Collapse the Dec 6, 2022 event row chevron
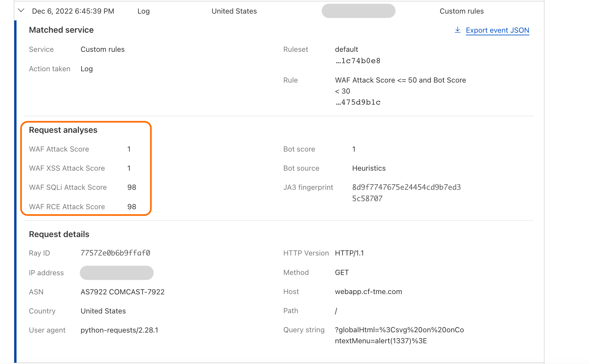This screenshot has width=590, height=364. point(21,11)
